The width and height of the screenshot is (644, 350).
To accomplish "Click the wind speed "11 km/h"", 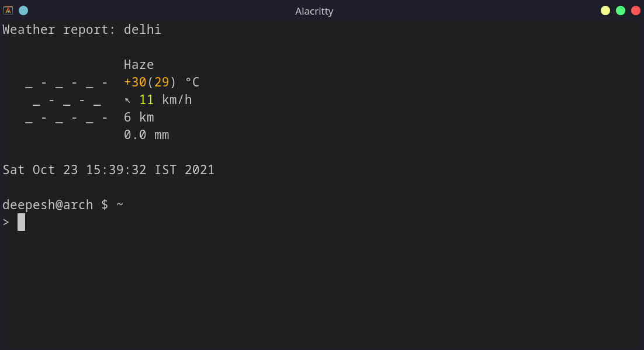I will pyautogui.click(x=165, y=100).
